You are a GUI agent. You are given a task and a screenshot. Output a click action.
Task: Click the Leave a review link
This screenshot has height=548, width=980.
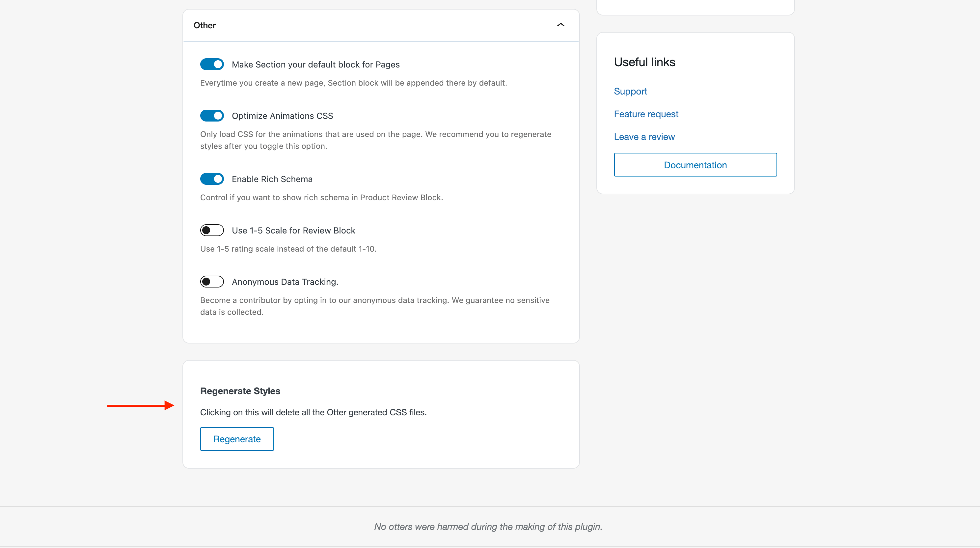[x=644, y=137]
